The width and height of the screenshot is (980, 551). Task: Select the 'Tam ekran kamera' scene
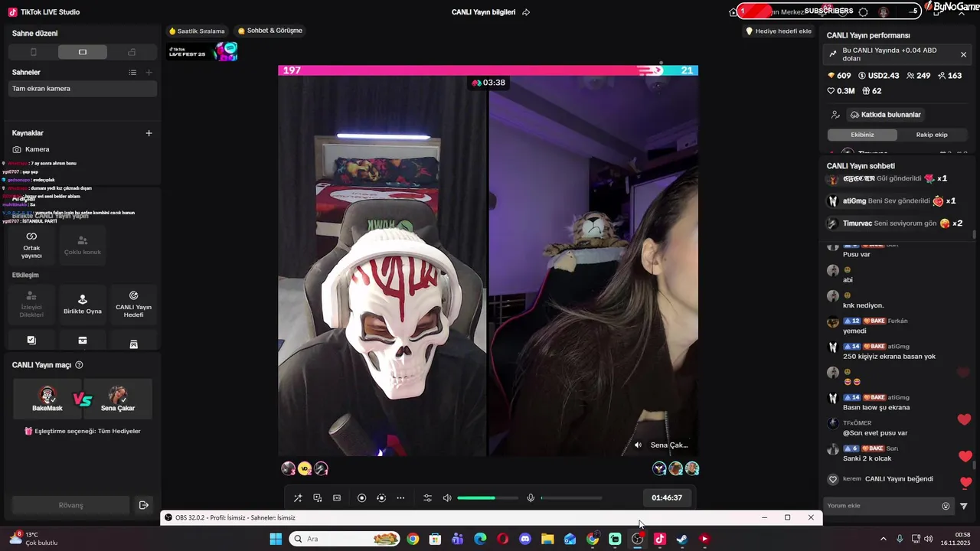83,89
